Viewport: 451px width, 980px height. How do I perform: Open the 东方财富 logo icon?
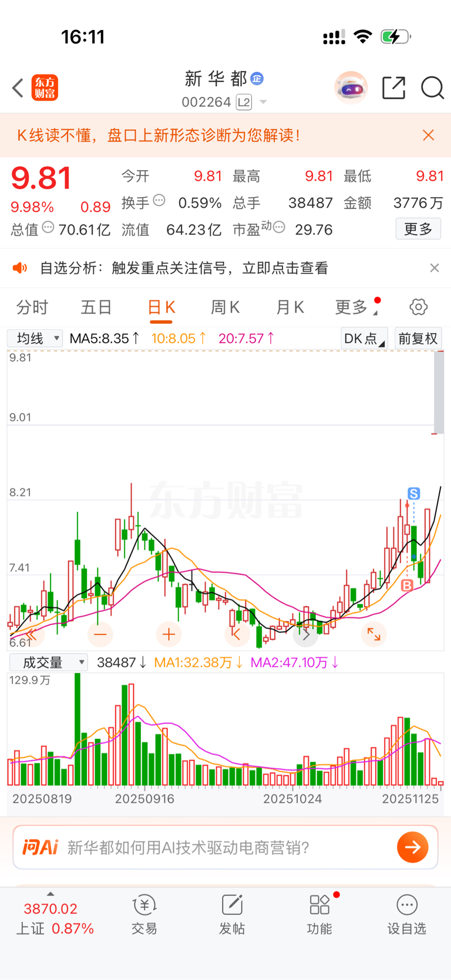pos(45,88)
